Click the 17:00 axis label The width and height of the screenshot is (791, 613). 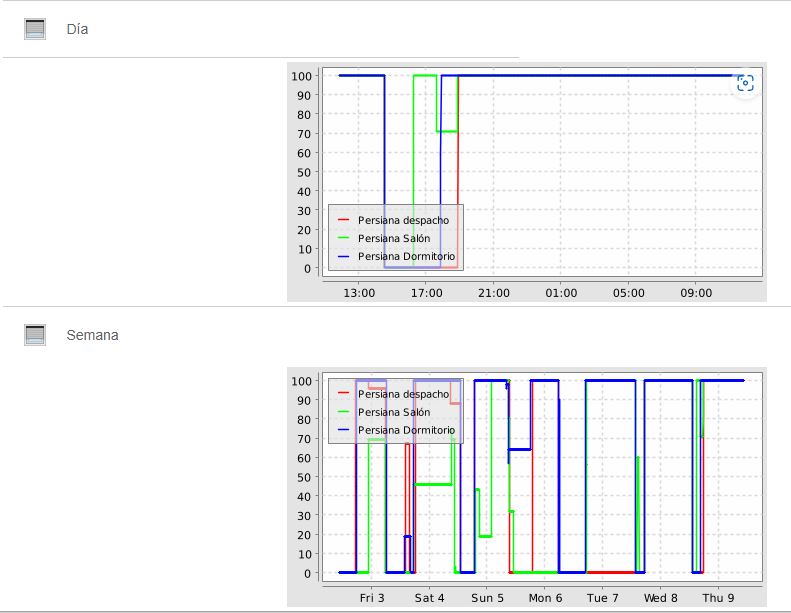click(426, 293)
